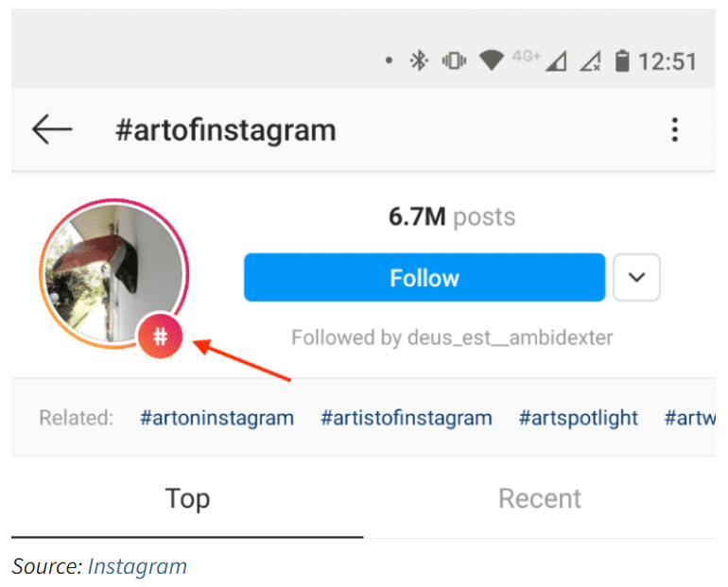The height and width of the screenshot is (587, 728).
Task: Expand the dropdown chevron beside Follow
Action: [636, 278]
